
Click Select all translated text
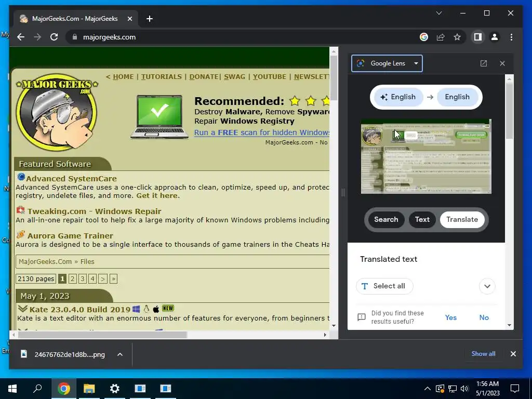384,286
